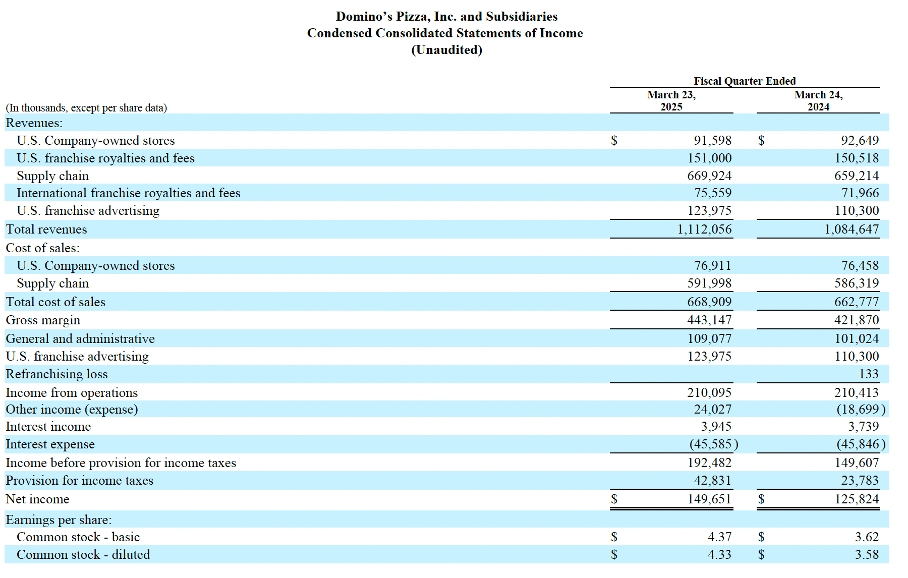Click the value 92,649
This screenshot has width=908, height=578.
(859, 141)
